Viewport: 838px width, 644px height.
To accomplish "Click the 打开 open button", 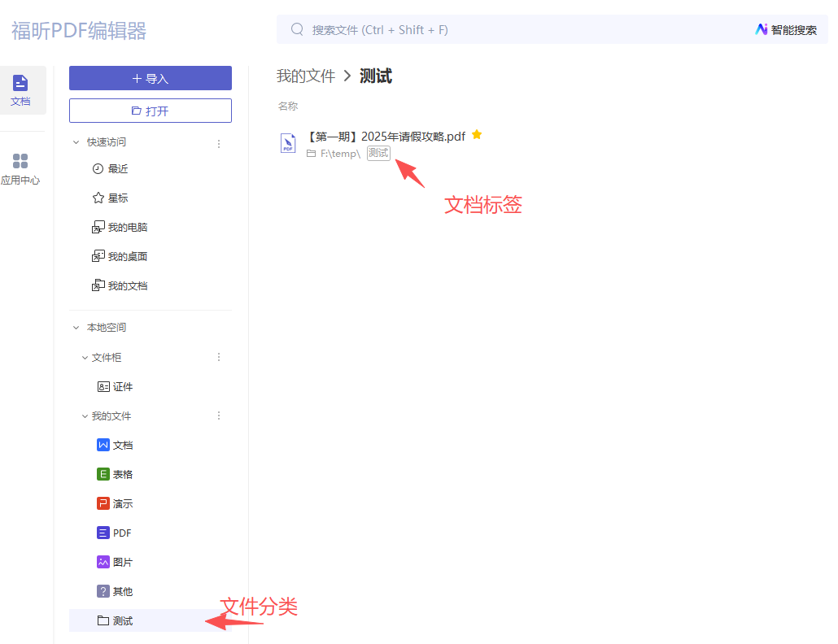I will coord(151,111).
